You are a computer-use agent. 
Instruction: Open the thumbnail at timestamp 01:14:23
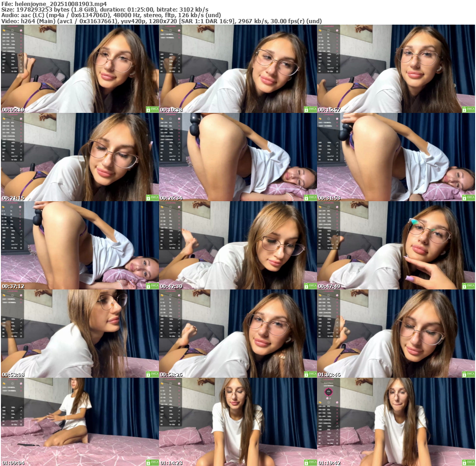click(238, 422)
